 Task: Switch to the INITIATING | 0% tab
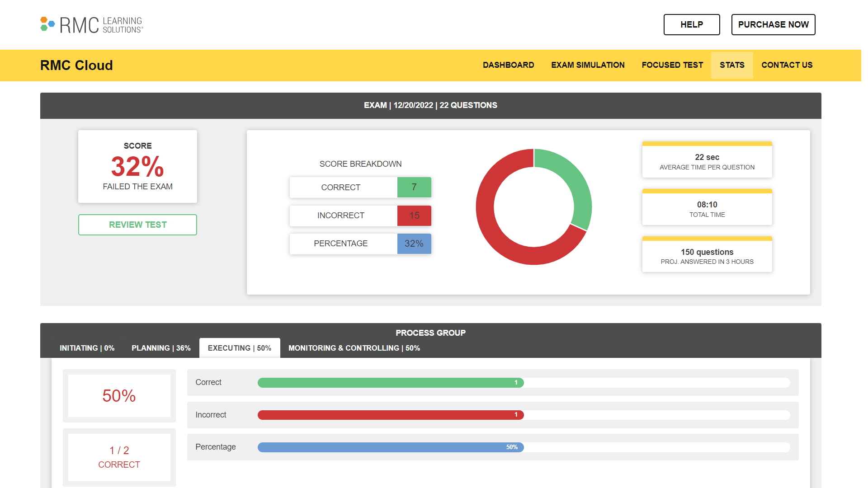[x=87, y=348]
